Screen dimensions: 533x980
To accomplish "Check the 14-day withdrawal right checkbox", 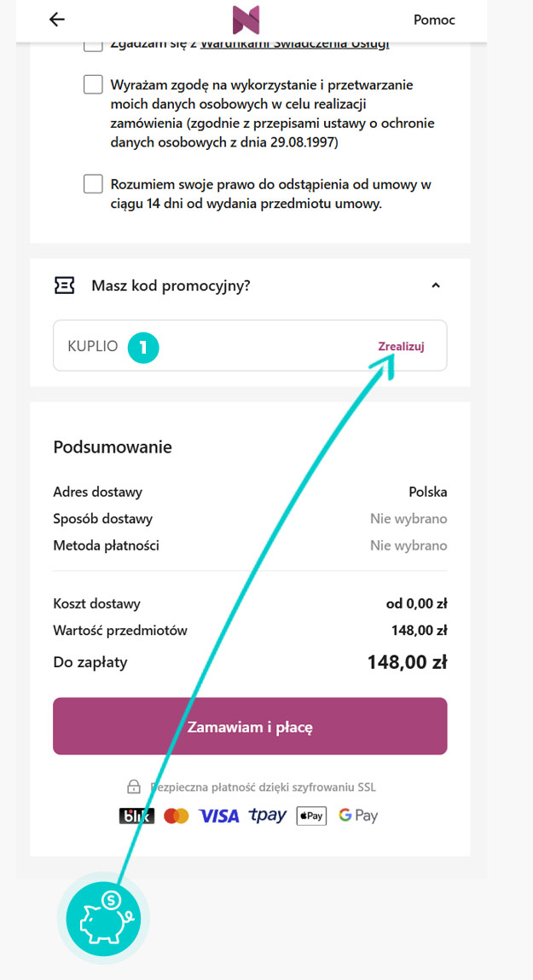I will tap(93, 184).
